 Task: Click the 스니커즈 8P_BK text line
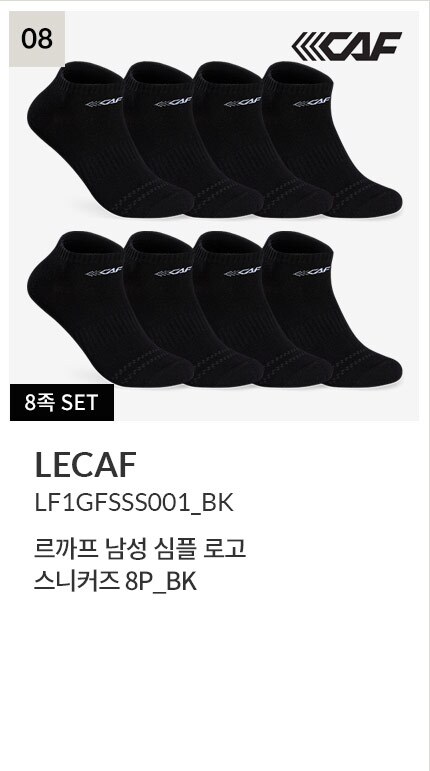tap(115, 582)
